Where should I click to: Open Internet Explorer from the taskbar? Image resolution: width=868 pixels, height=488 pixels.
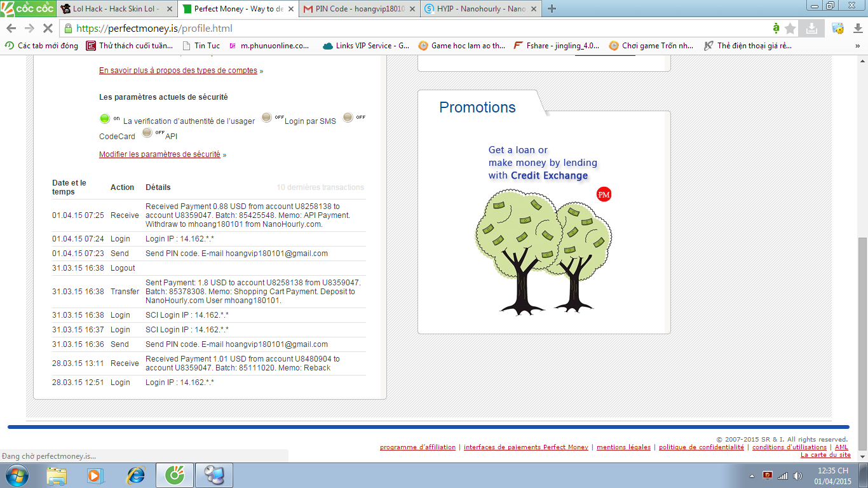point(136,475)
